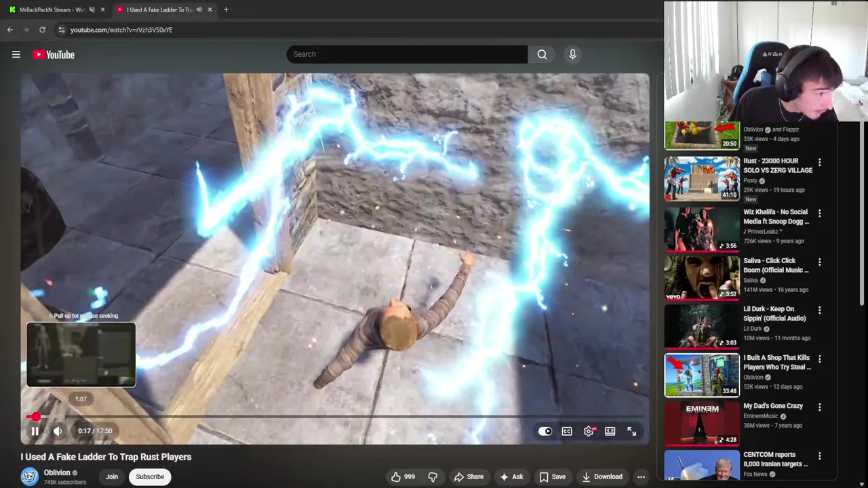
Task: Start voice search with microphone icon
Action: [x=572, y=54]
